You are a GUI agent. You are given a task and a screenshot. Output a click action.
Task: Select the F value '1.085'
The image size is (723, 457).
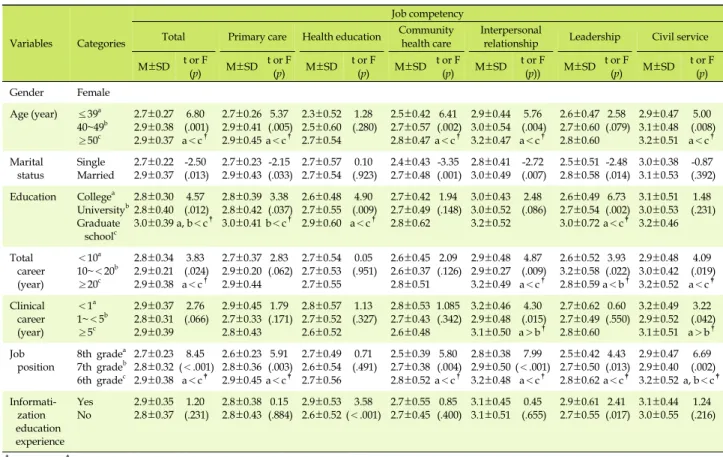tap(449, 306)
